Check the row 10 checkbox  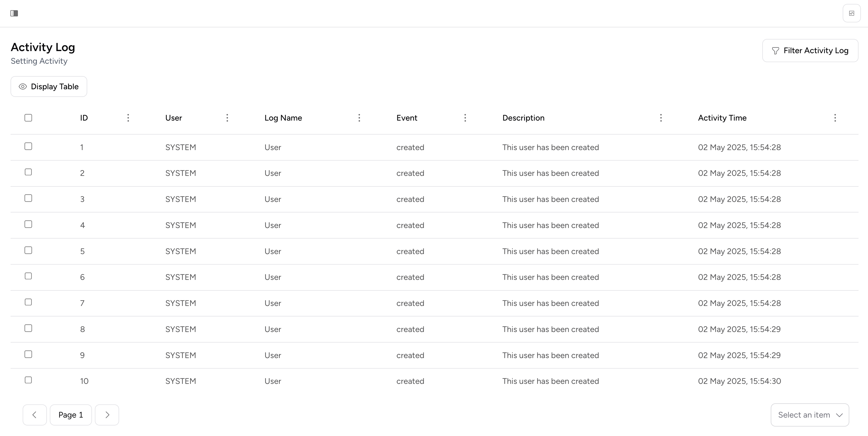(28, 380)
